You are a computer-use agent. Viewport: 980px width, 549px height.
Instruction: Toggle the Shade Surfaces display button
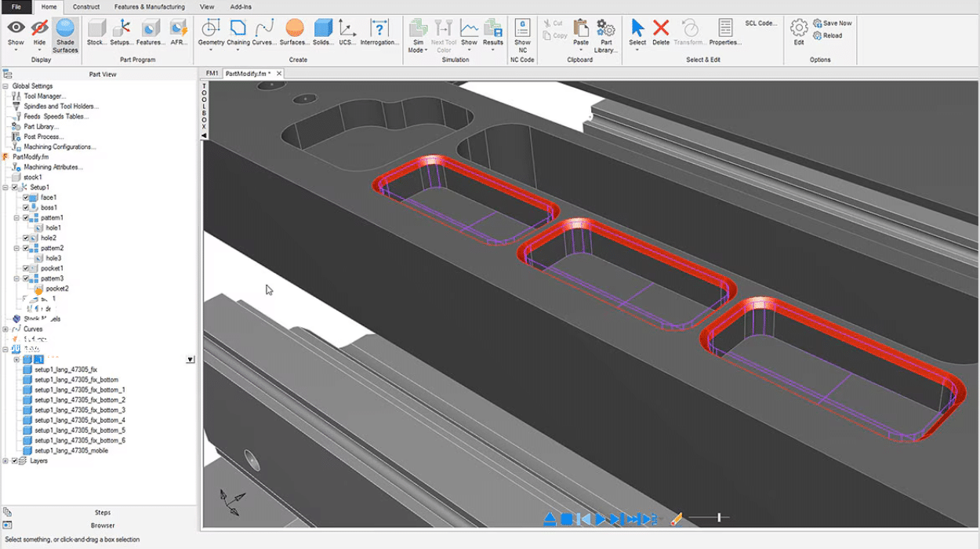[65, 35]
